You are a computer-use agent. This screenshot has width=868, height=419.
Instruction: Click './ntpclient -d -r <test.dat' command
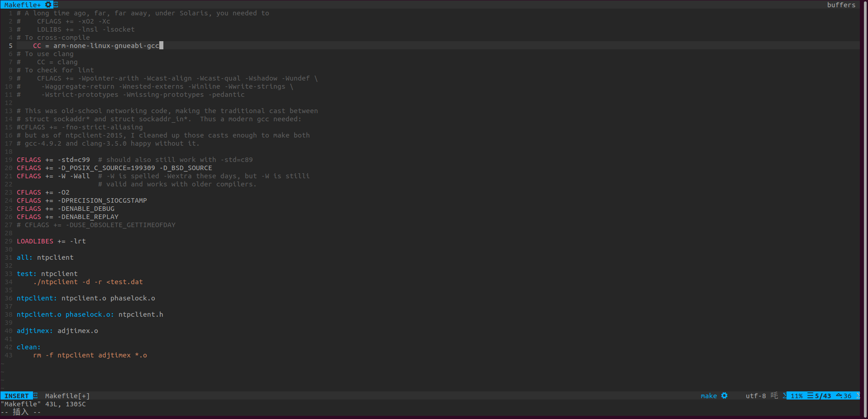[88, 281]
